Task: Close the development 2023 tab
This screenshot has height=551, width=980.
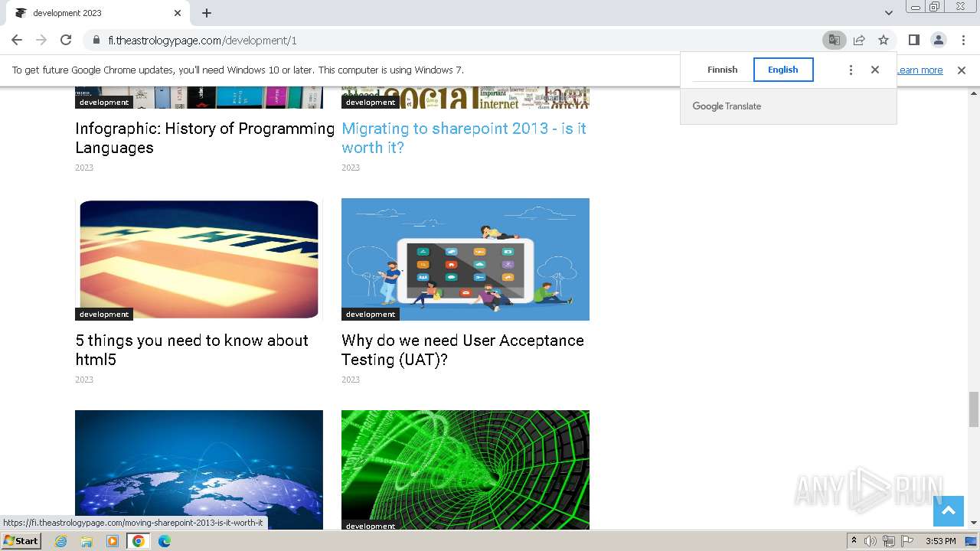Action: pos(178,13)
